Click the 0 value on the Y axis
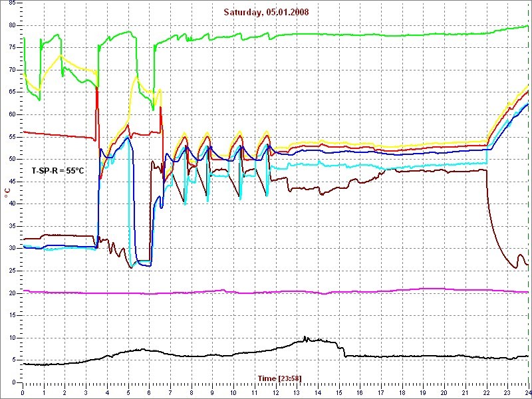Image resolution: width=532 pixels, height=399 pixels. (x=14, y=382)
